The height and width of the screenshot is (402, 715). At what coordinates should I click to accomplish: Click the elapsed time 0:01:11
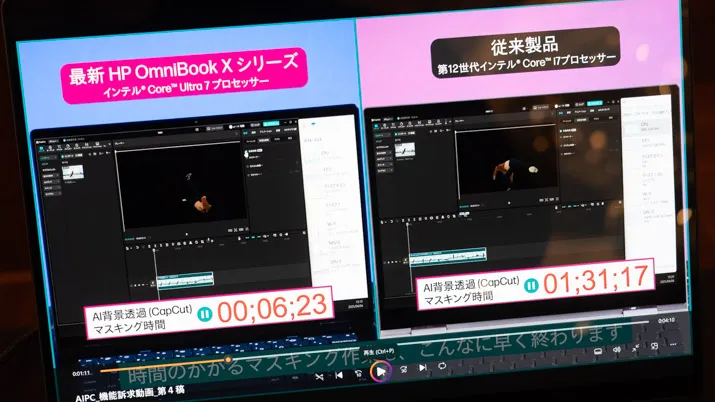(x=81, y=374)
